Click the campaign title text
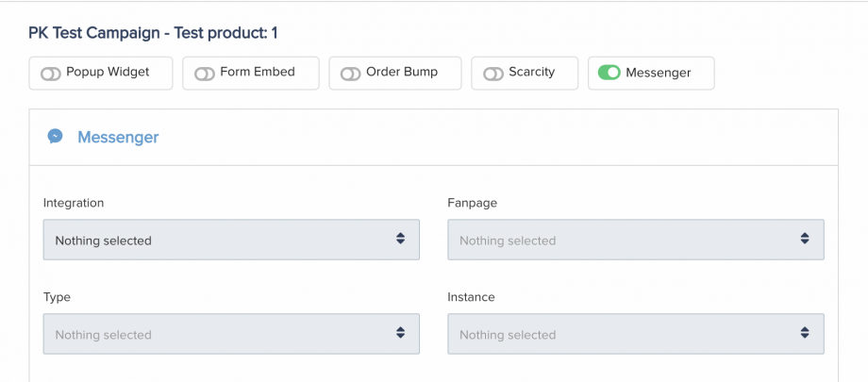 point(153,33)
